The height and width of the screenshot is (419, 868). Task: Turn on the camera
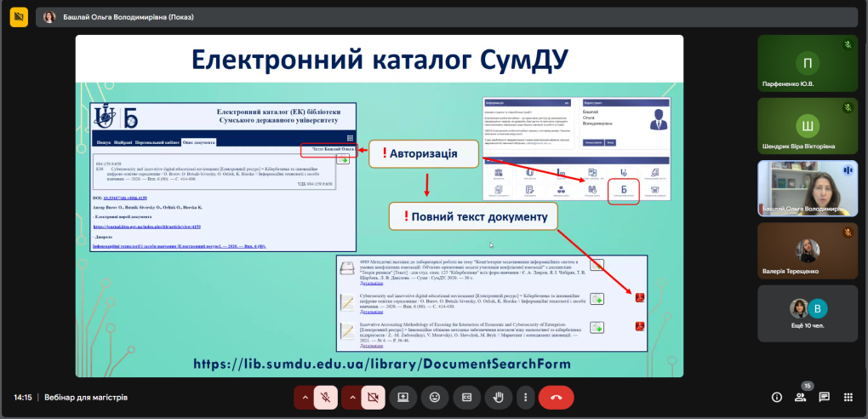372,397
